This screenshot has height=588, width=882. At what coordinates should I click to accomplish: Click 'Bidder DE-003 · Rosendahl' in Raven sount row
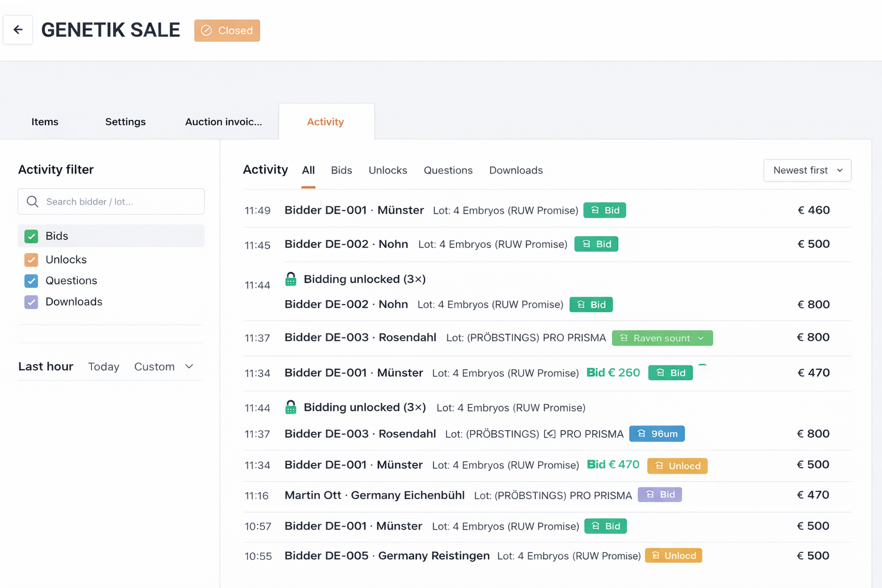[361, 338]
